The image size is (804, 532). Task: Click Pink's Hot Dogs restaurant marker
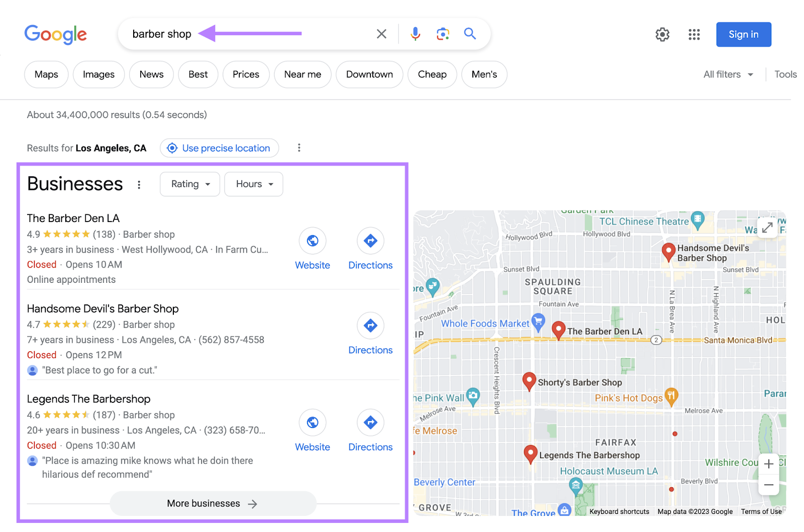[x=671, y=396]
